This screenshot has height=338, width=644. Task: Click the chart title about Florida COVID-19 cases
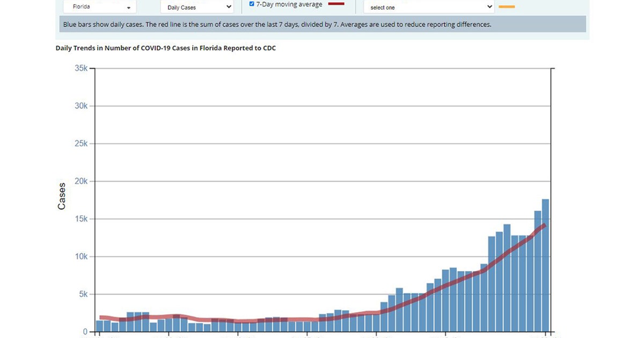point(166,48)
